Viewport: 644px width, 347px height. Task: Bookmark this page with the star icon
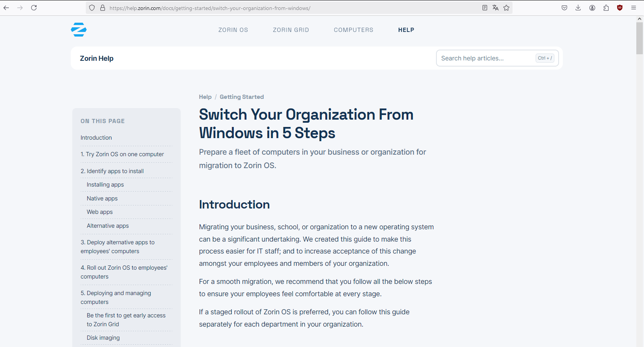[506, 8]
